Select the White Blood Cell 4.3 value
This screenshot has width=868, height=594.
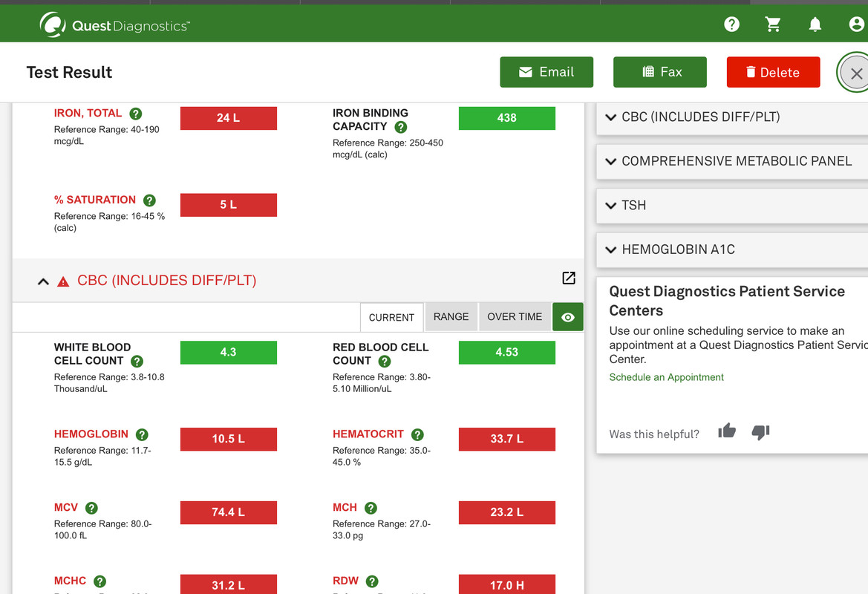point(229,353)
